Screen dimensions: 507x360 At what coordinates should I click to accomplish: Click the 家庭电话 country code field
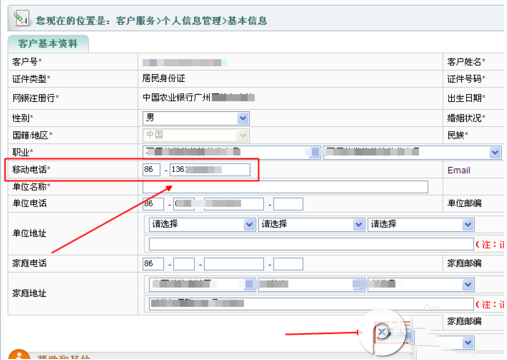click(153, 264)
